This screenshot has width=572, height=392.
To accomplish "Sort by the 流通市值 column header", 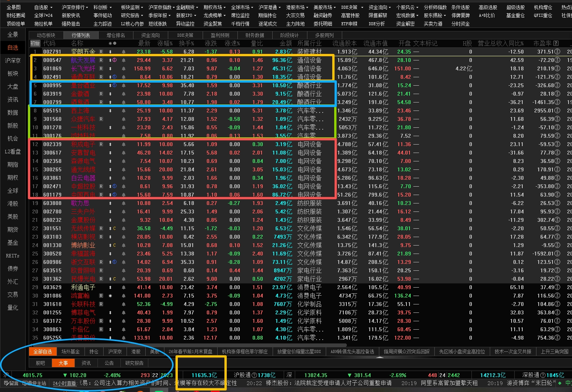I will (375, 43).
